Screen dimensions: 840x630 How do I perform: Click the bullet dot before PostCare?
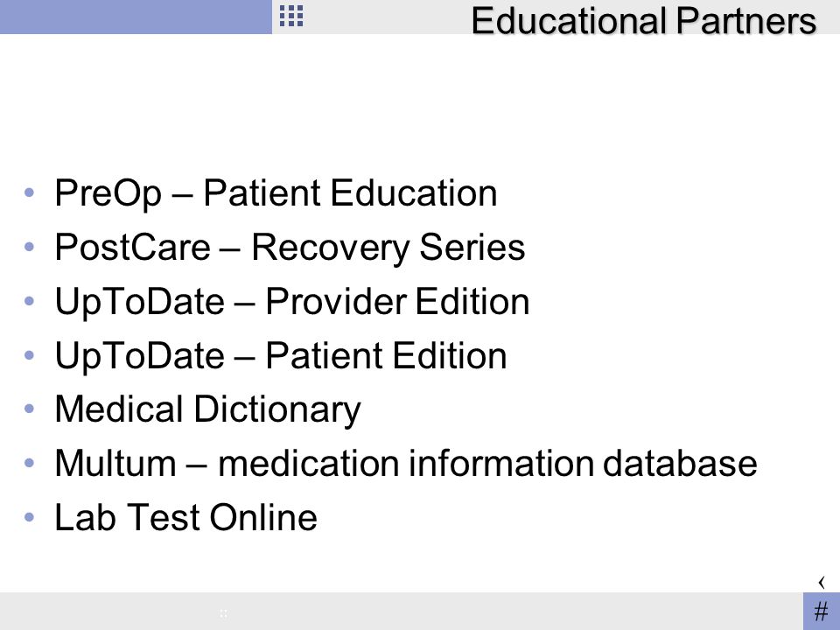point(30,247)
